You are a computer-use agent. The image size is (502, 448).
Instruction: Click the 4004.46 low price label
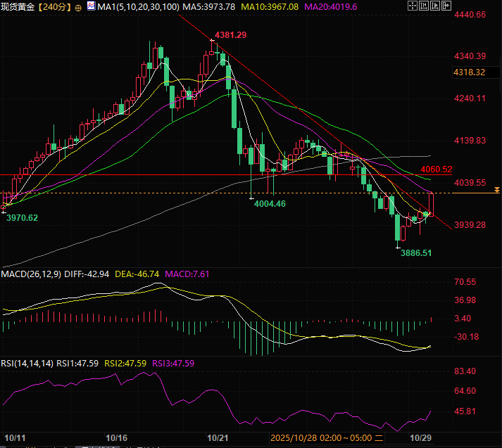(x=270, y=203)
